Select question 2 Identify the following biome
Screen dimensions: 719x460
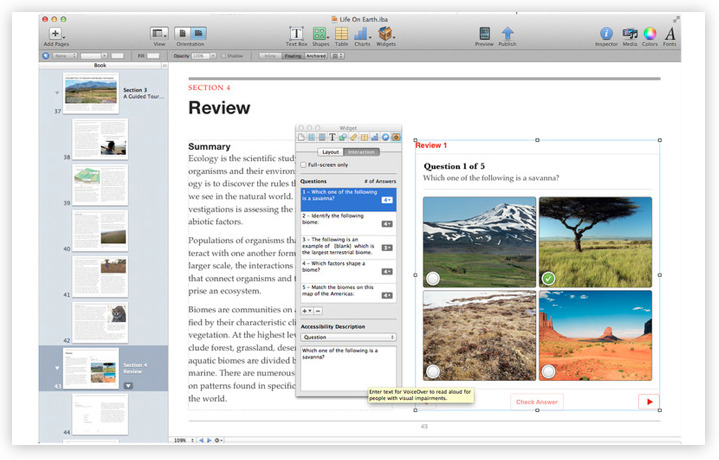(348, 223)
